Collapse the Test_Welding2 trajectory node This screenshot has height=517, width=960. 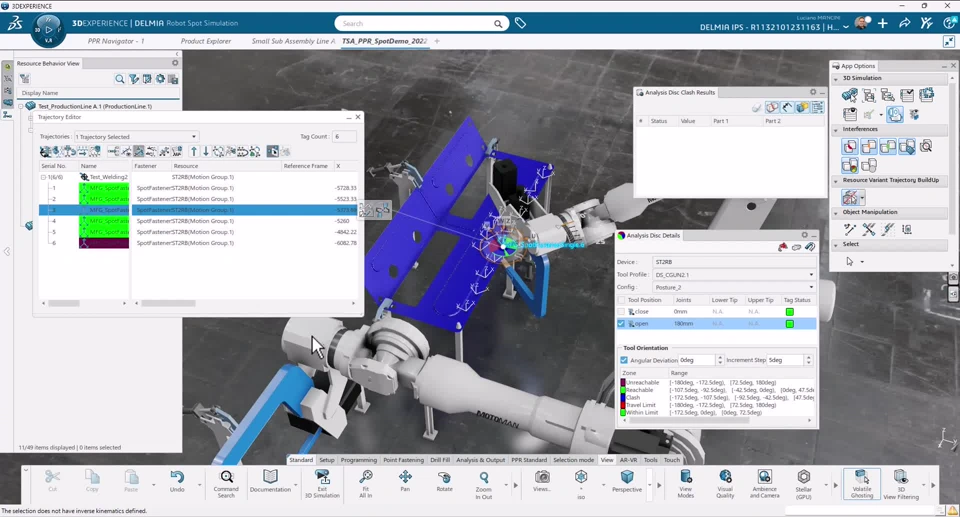pyautogui.click(x=43, y=177)
